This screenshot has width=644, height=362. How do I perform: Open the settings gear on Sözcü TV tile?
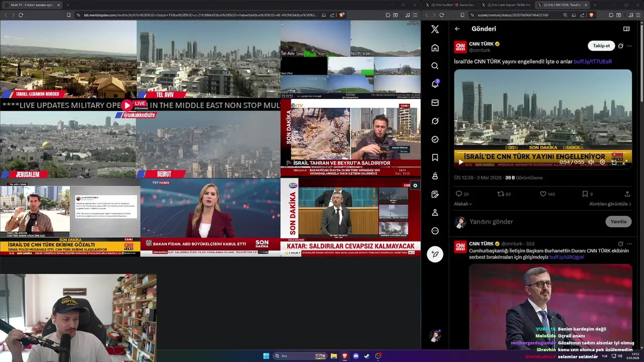[x=415, y=186]
